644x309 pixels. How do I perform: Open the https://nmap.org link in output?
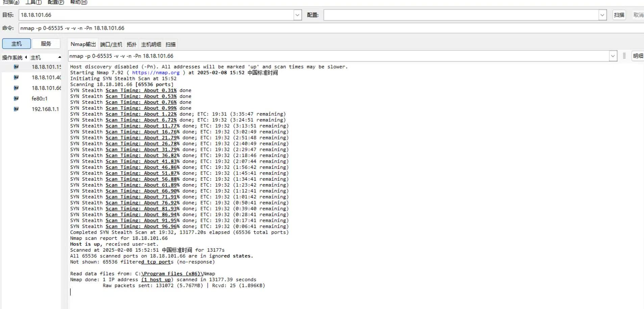(156, 73)
